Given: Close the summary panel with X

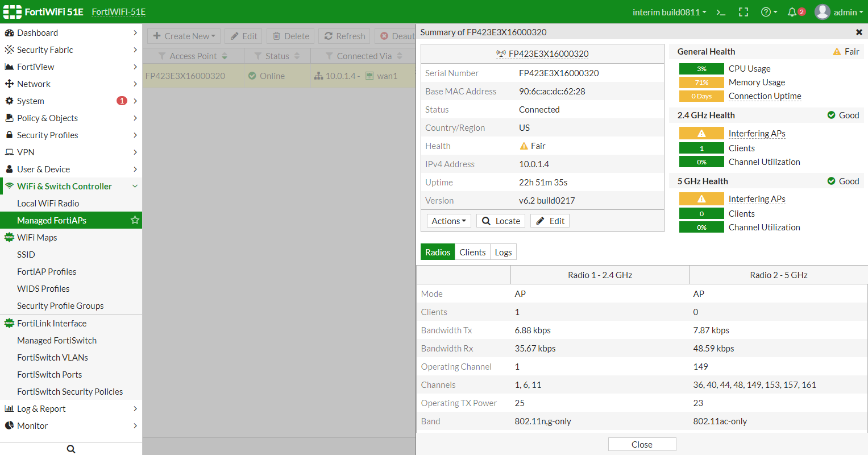Looking at the screenshot, I should point(859,32).
